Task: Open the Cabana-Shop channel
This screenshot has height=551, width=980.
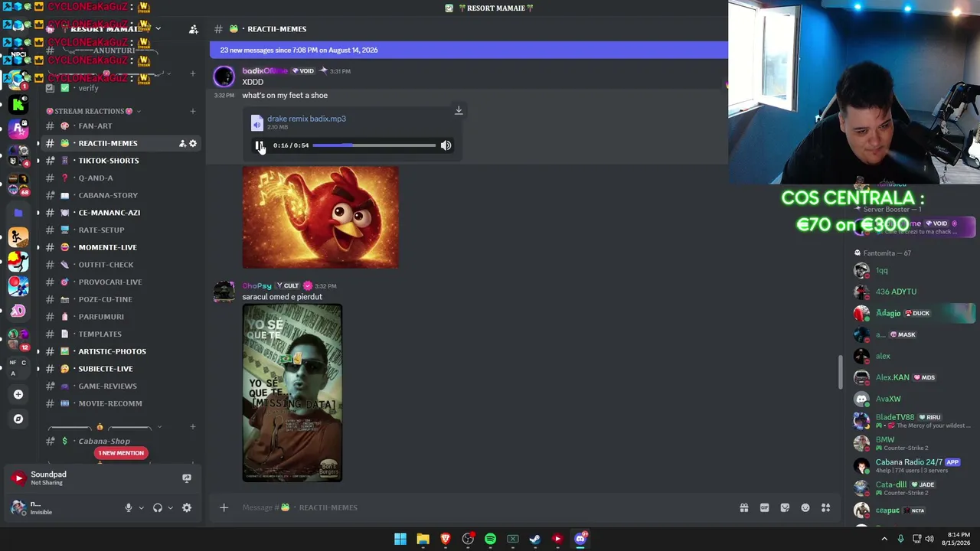Action: click(x=104, y=441)
